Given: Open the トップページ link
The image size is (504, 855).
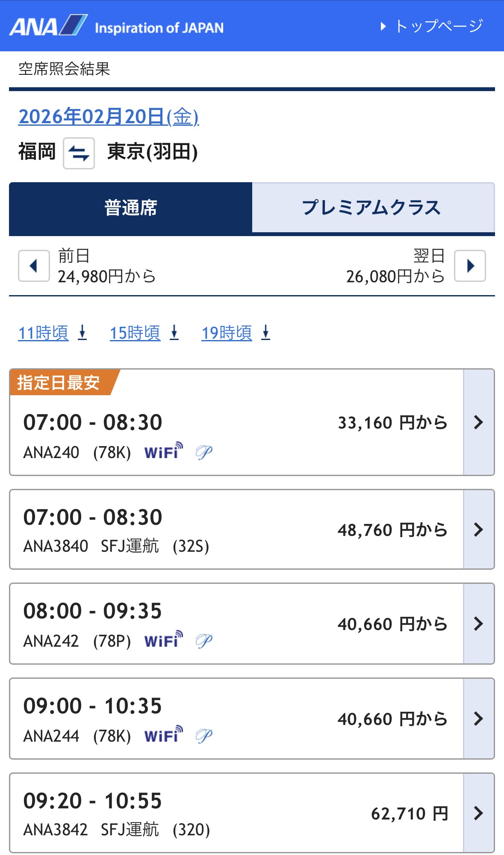Looking at the screenshot, I should [x=433, y=26].
